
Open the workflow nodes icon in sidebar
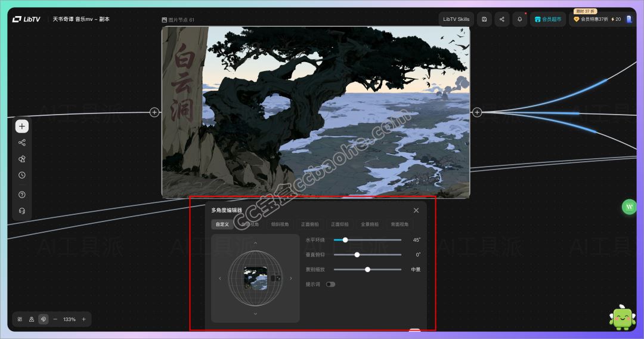click(x=22, y=143)
